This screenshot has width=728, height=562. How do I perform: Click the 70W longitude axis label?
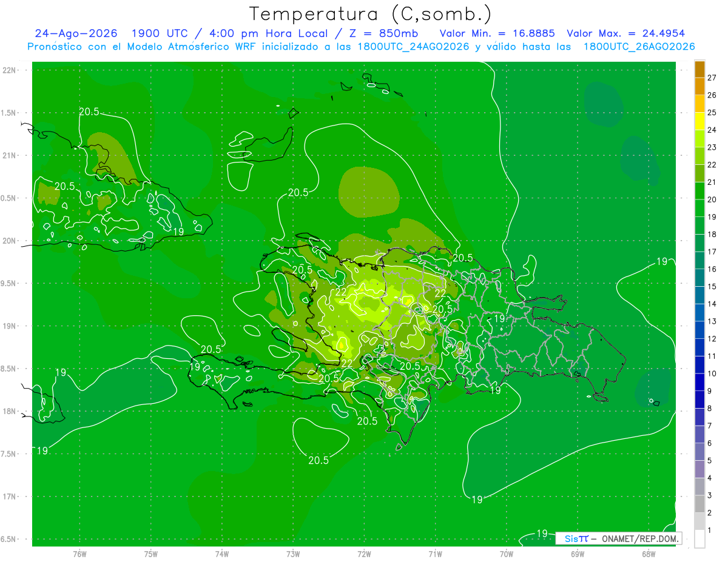(507, 554)
